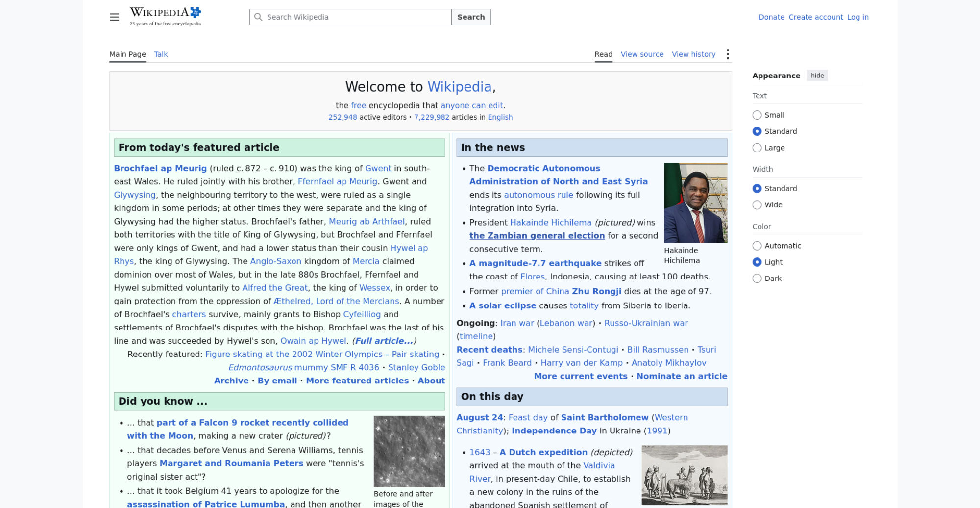
Task: Open the Dutch expedition engraving thumbnail
Action: click(684, 475)
